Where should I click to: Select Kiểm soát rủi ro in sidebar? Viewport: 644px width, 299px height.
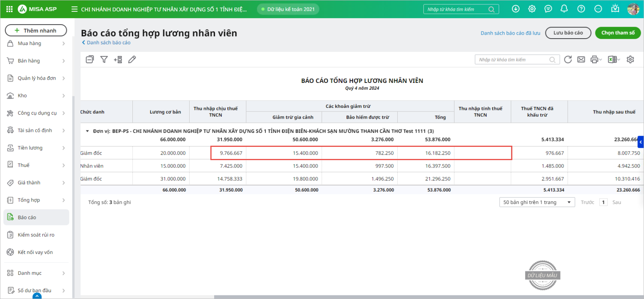(36, 235)
